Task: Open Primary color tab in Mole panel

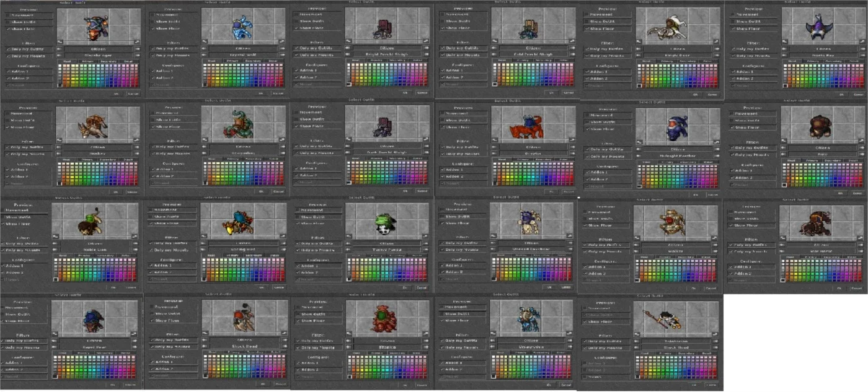Action: 812,160
